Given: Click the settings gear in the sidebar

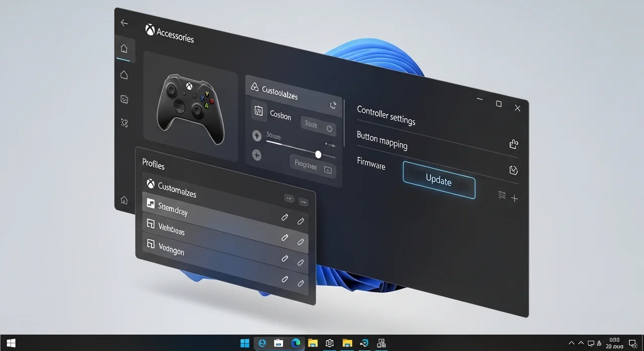Looking at the screenshot, I should click(124, 123).
